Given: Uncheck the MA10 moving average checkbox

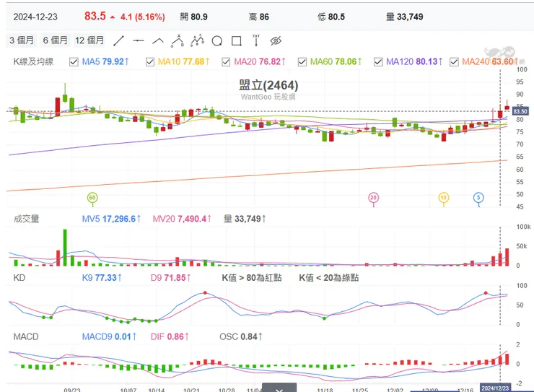Looking at the screenshot, I should click(x=150, y=62).
